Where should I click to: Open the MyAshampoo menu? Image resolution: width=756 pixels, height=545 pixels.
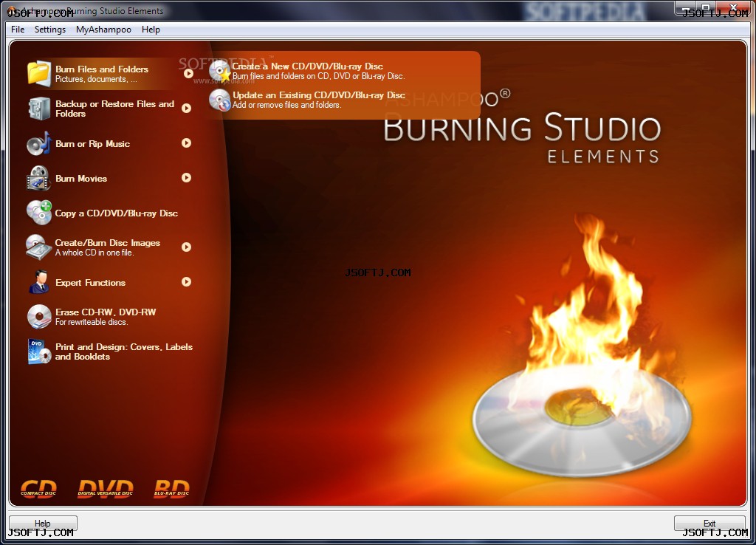[x=103, y=30]
